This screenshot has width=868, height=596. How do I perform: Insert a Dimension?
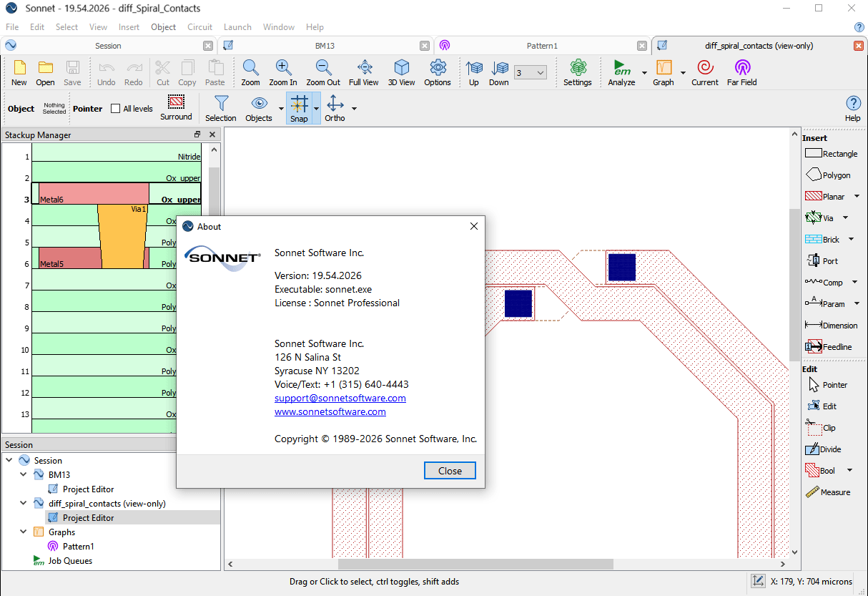click(x=831, y=325)
